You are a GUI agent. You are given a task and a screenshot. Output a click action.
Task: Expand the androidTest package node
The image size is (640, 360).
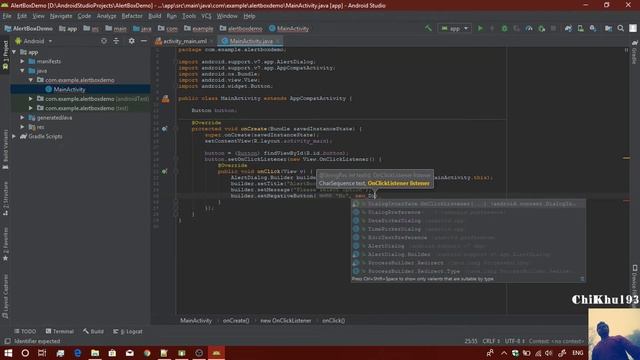pyautogui.click(x=31, y=99)
